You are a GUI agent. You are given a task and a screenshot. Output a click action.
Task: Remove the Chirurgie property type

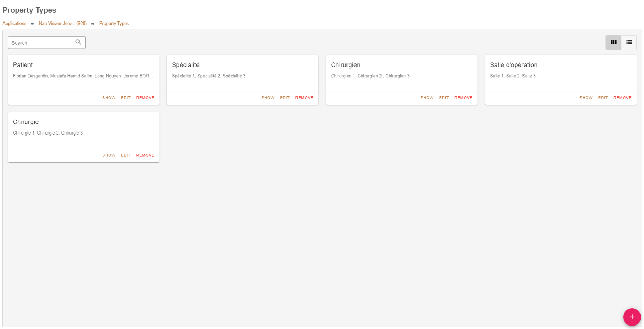(145, 155)
